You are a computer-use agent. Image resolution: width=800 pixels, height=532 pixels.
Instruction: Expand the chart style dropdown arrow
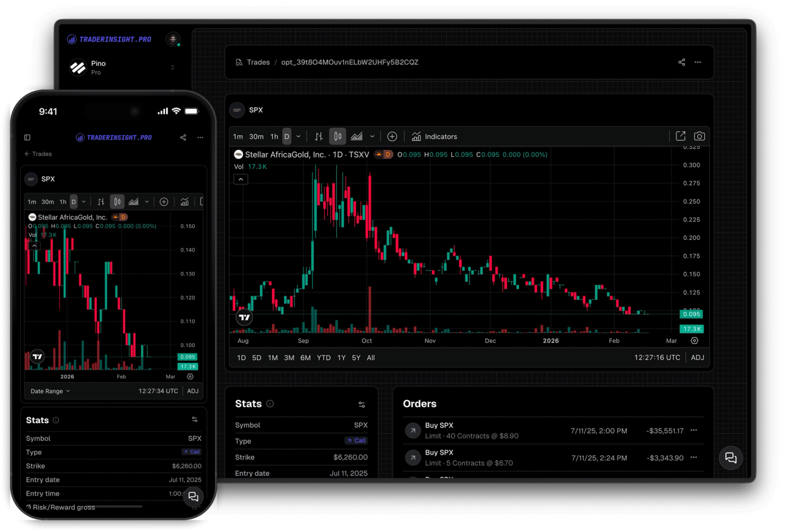pos(372,136)
